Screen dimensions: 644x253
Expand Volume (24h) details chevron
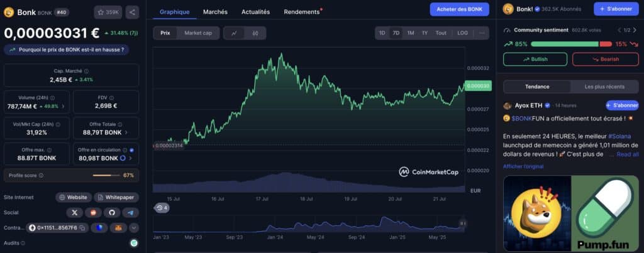pos(63,106)
